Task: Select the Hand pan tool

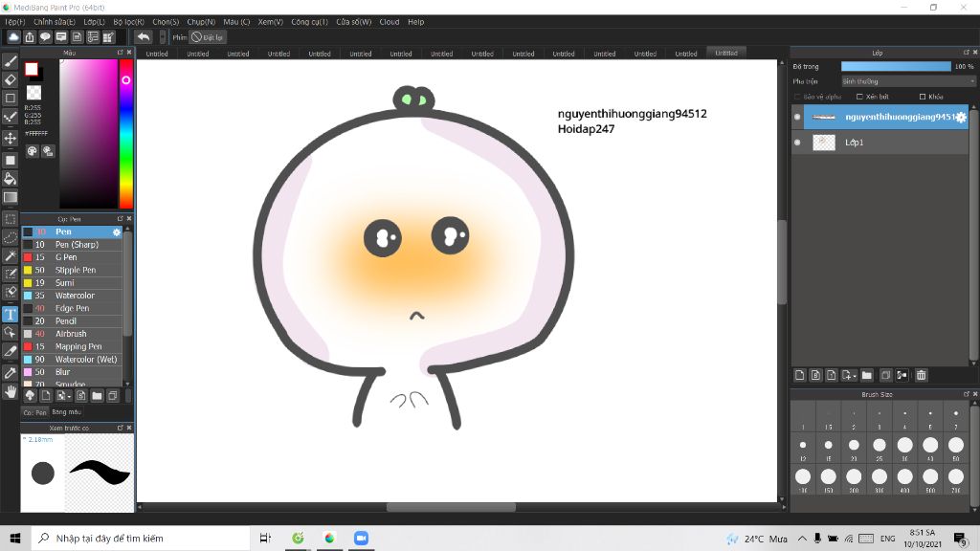Action: click(10, 391)
